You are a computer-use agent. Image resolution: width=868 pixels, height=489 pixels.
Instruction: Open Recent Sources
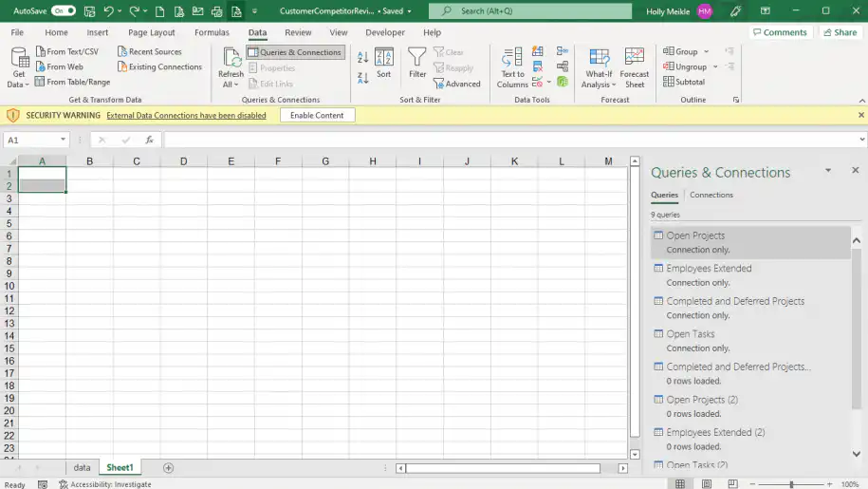pos(150,51)
